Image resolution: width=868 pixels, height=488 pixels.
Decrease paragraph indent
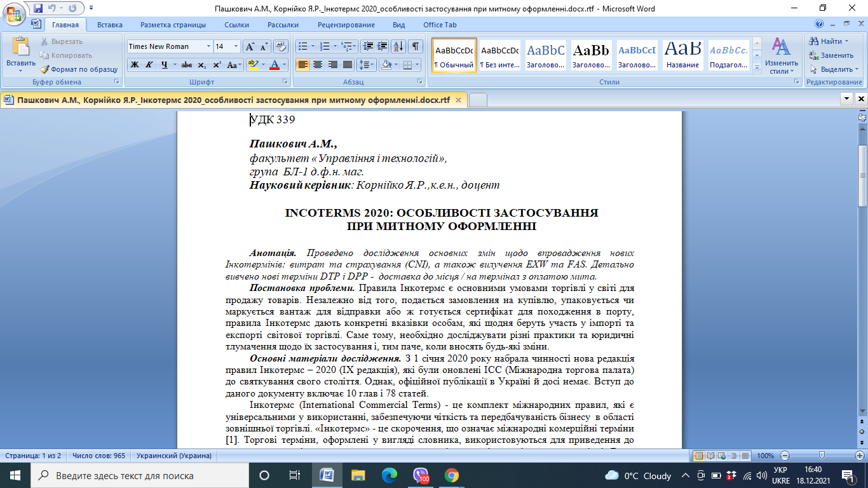[x=367, y=46]
